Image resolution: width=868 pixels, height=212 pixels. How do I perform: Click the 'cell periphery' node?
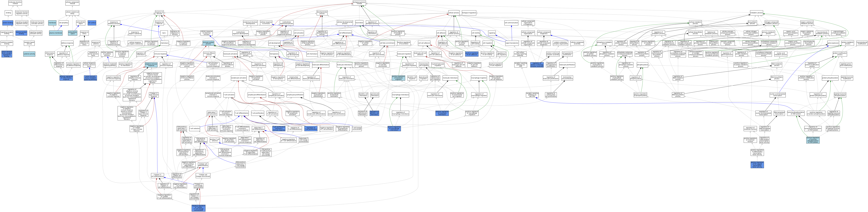pos(63,23)
